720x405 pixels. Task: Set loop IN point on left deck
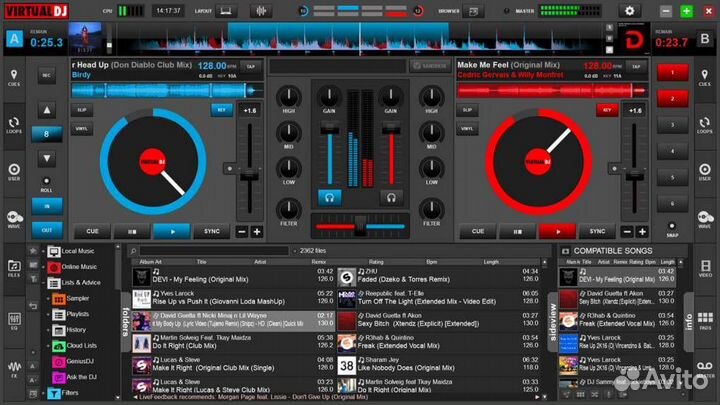click(47, 207)
